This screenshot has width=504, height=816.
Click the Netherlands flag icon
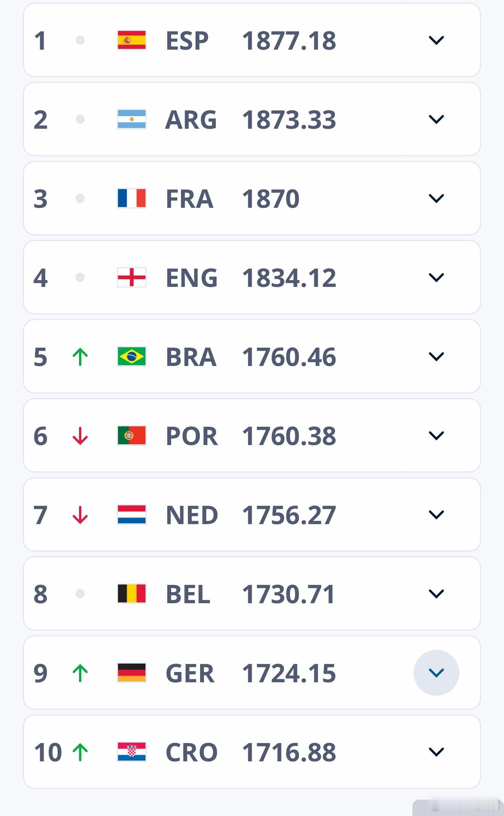132,515
